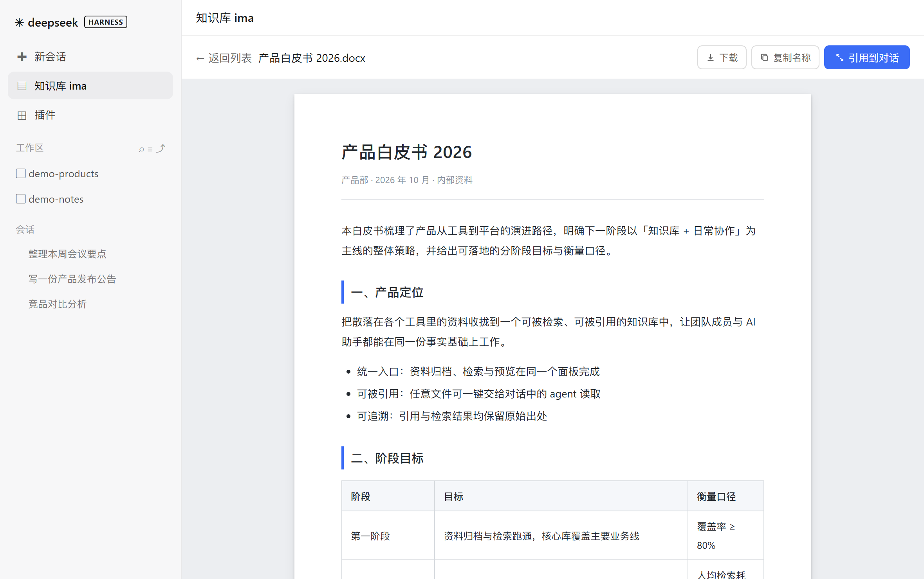The width and height of the screenshot is (924, 579).
Task: Click the 覆盖率 ≥ 80% table cell
Action: click(x=725, y=536)
